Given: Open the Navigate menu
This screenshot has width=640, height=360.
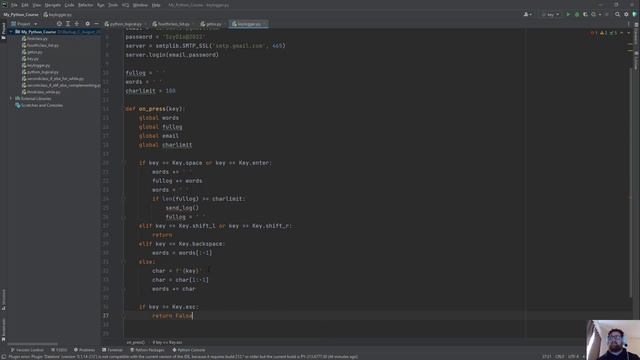Looking at the screenshot, I should pos(53,5).
